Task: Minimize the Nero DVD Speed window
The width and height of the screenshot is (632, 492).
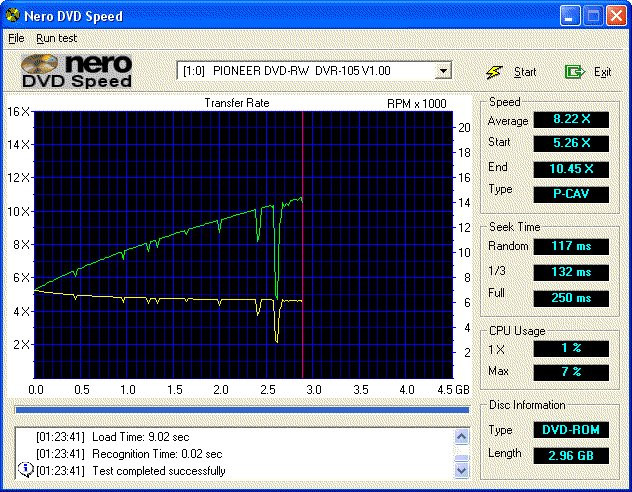Action: pyautogui.click(x=570, y=16)
